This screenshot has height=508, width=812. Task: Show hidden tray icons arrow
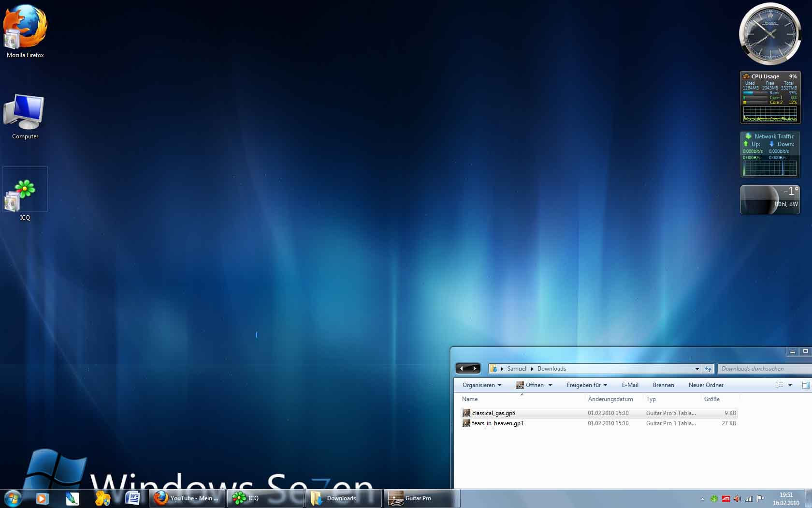click(702, 499)
